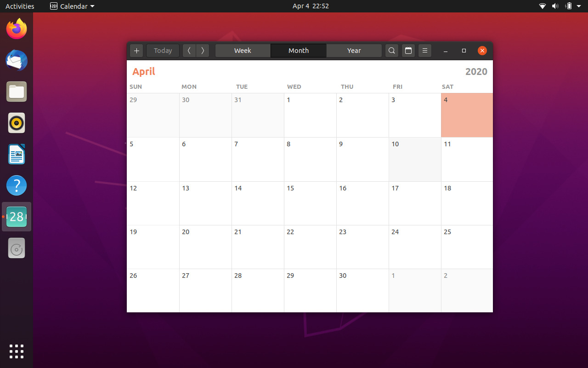Image resolution: width=588 pixels, height=368 pixels.
Task: Switch to the Year view
Action: coord(354,51)
